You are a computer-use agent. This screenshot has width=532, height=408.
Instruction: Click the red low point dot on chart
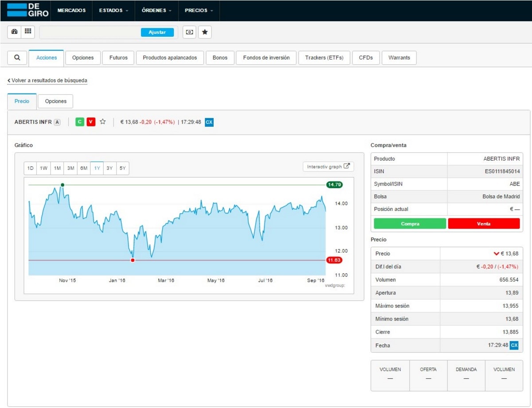(133, 260)
